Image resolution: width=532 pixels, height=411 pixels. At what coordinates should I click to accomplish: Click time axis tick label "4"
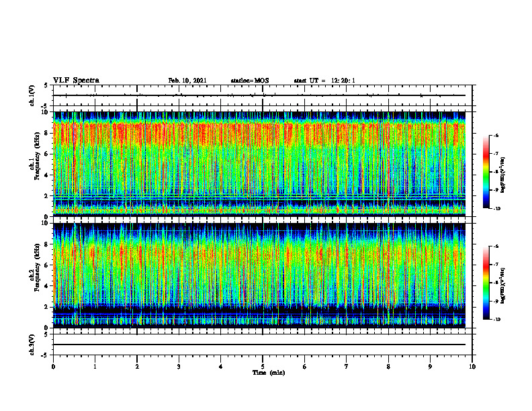pos(221,367)
